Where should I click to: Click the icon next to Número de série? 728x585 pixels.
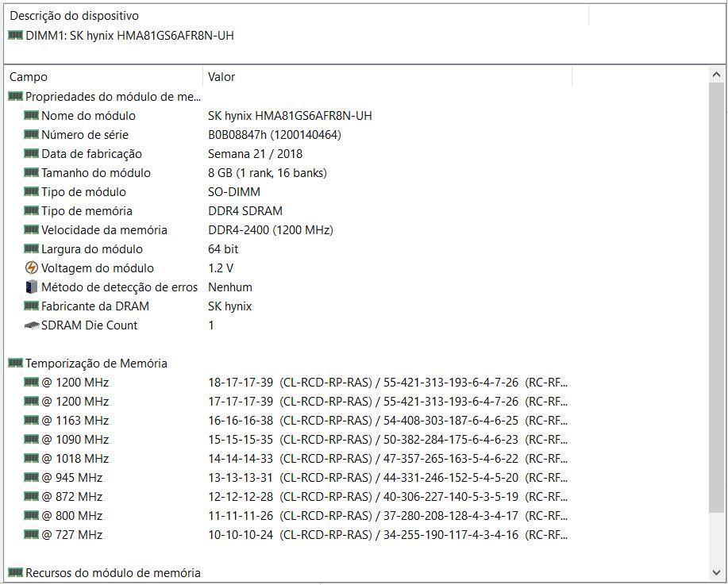[x=31, y=135]
